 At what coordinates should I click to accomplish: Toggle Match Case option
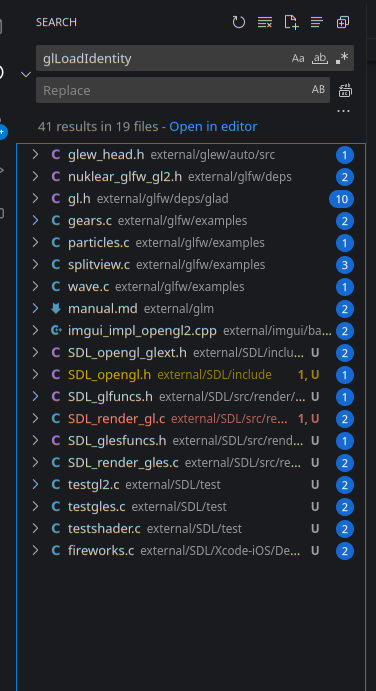(x=298, y=58)
